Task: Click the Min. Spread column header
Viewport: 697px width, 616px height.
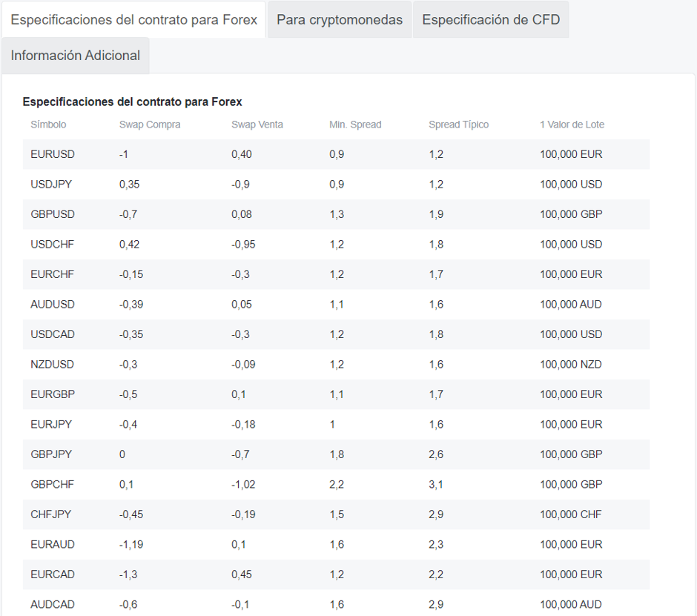Action: pyautogui.click(x=354, y=125)
